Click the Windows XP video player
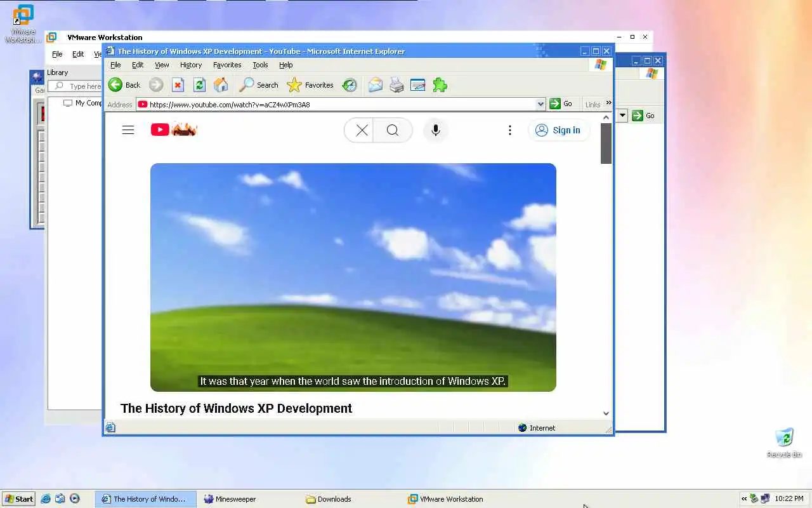The height and width of the screenshot is (508, 812). click(x=353, y=277)
